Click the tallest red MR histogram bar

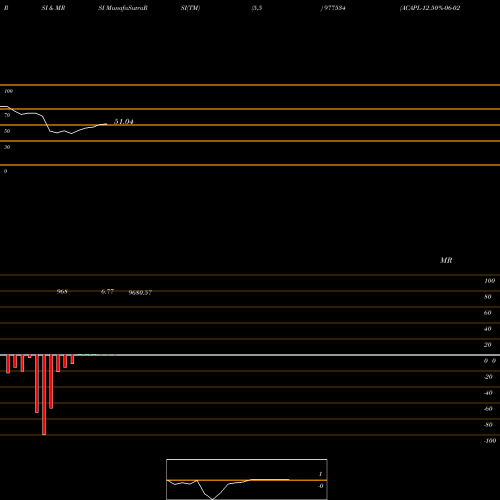[x=44, y=395]
